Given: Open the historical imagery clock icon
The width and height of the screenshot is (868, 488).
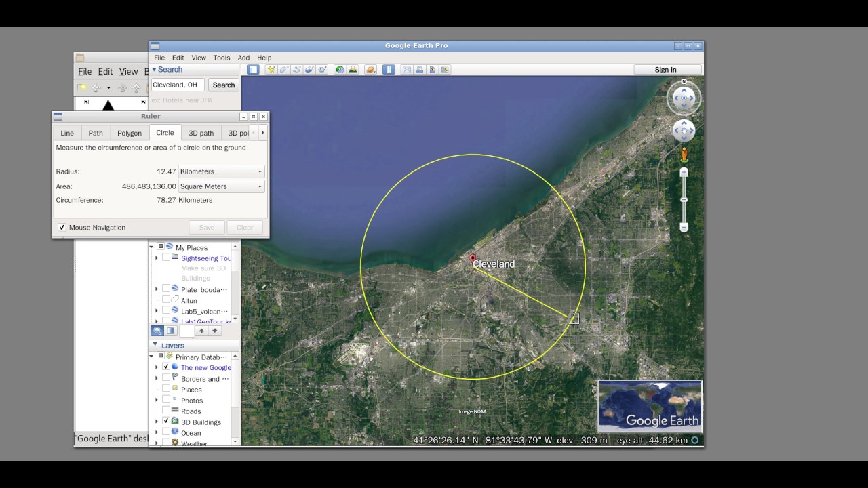Looking at the screenshot, I should point(340,69).
